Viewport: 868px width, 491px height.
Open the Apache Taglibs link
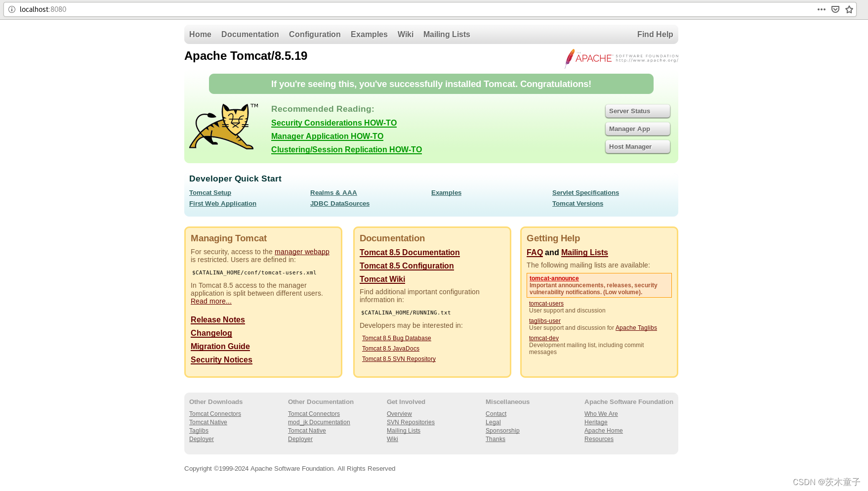click(x=636, y=328)
